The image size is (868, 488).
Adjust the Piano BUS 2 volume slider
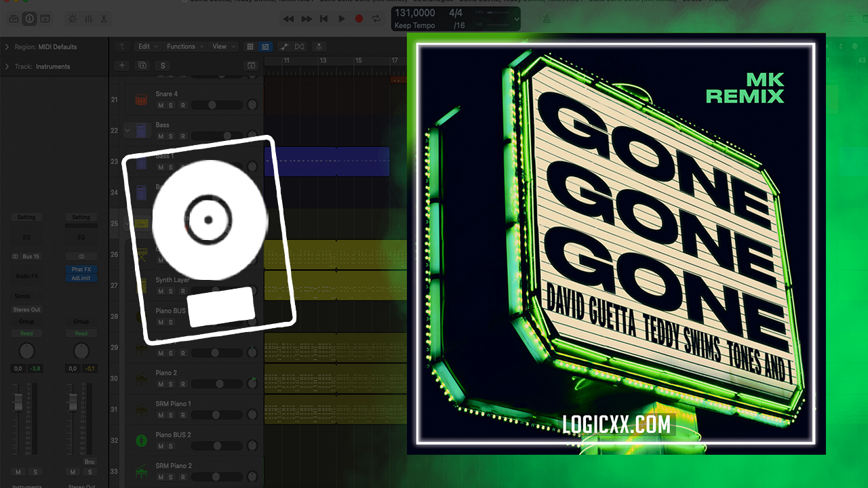pos(217,446)
